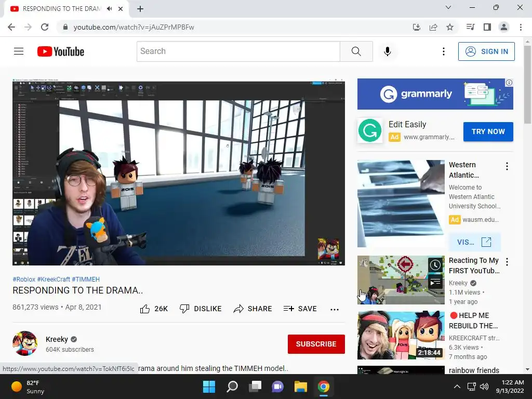
Task: Click the SIGN IN button
Action: click(x=486, y=51)
